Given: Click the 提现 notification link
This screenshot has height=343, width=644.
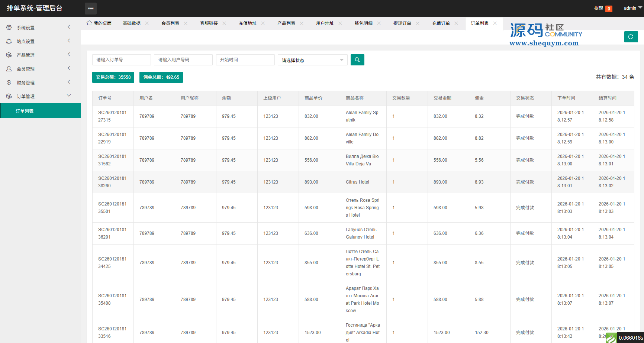Looking at the screenshot, I should click(x=599, y=8).
